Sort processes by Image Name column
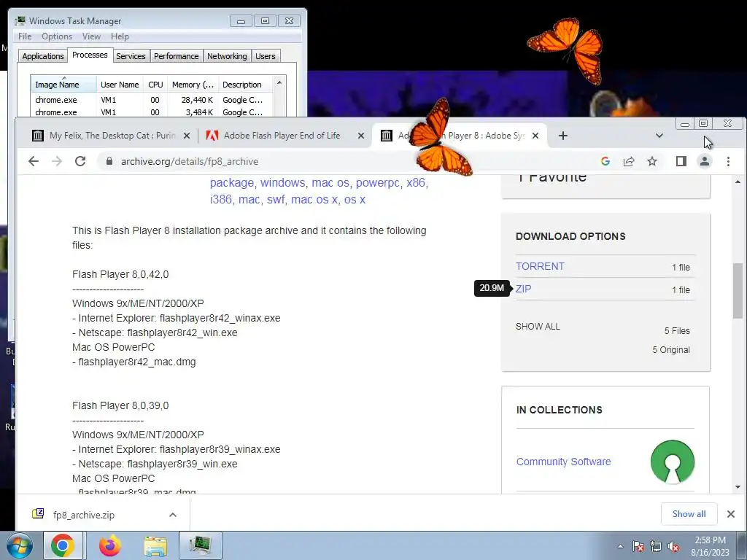 tap(63, 85)
